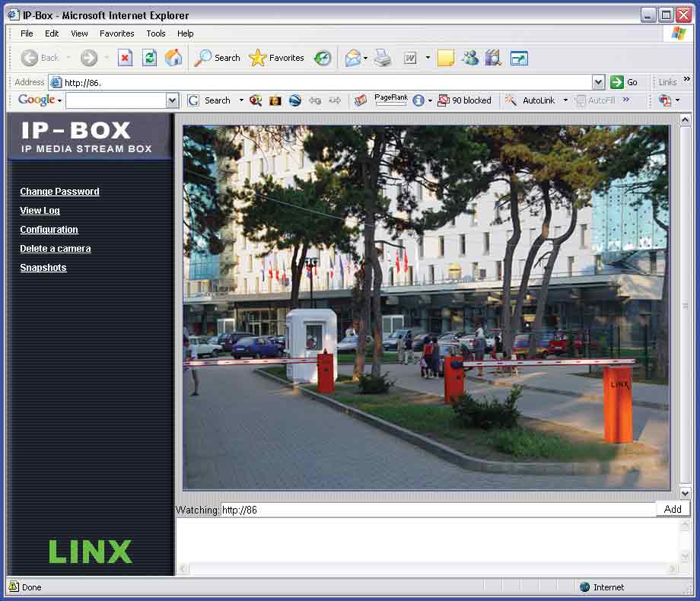
Task: Enable AutoFill in the Google toolbar
Action: [x=598, y=100]
